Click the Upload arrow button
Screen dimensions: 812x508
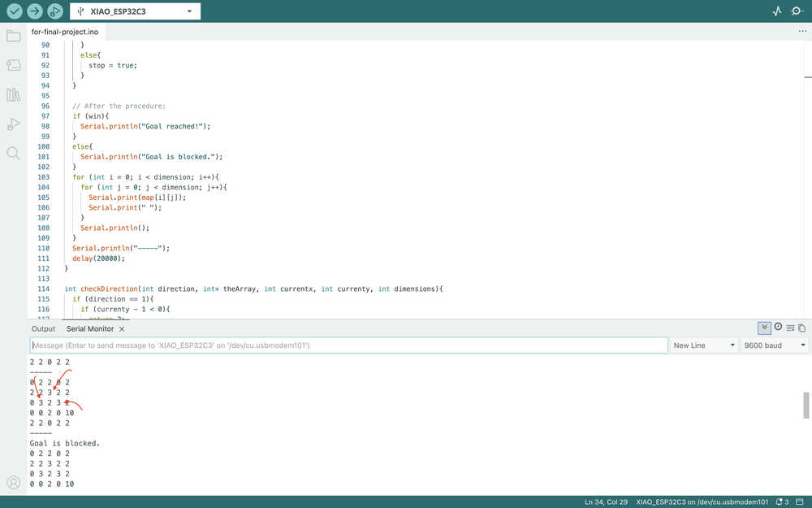tap(35, 11)
